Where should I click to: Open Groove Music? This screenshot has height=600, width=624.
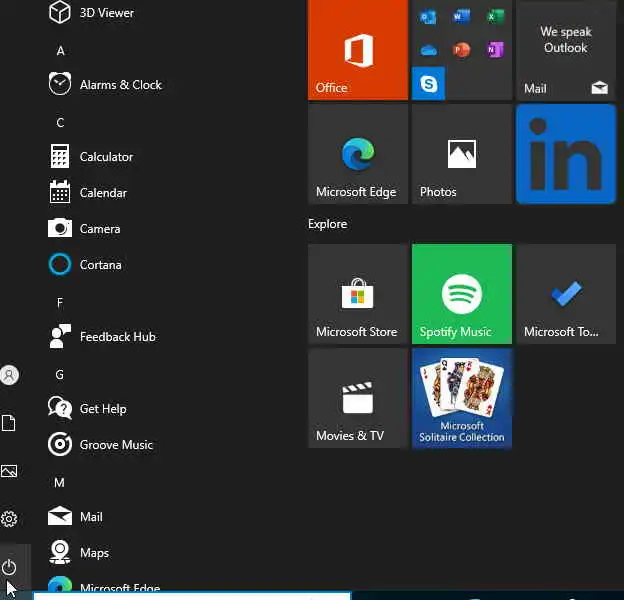pos(100,445)
